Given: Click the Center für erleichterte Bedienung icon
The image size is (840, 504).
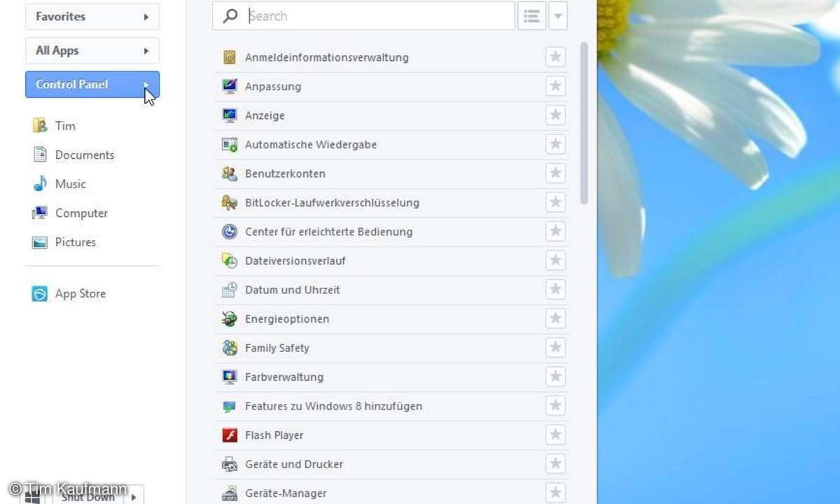Looking at the screenshot, I should [x=230, y=232].
